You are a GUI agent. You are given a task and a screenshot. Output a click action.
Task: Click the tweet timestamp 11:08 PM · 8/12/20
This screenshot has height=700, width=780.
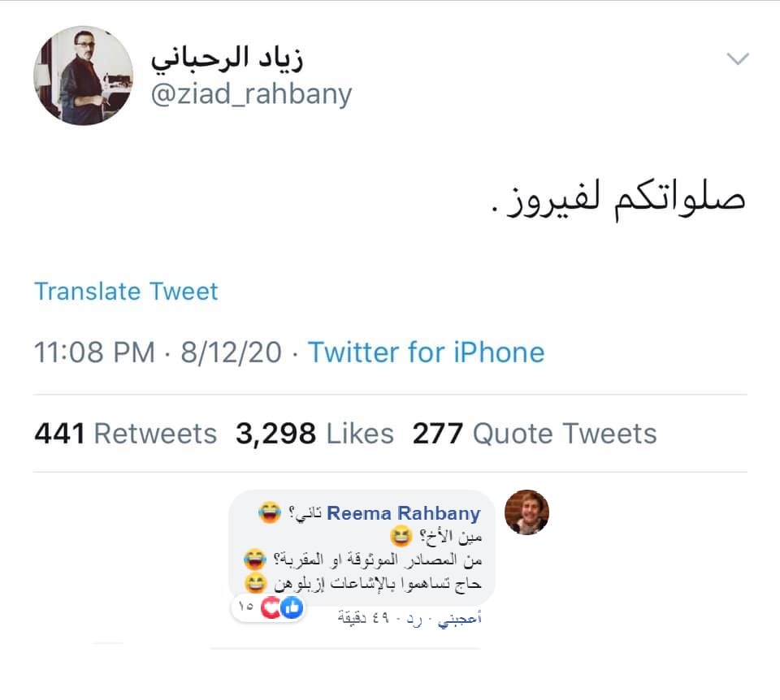158,352
